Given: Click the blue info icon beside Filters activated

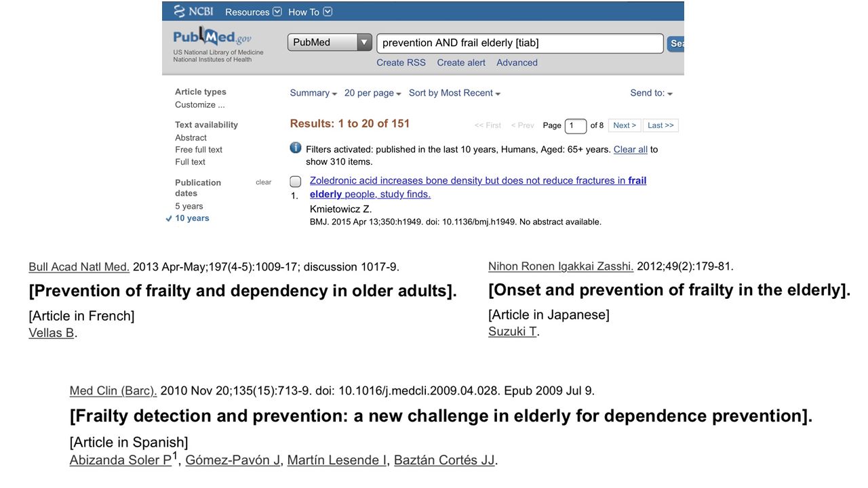Looking at the screenshot, I should pyautogui.click(x=296, y=148).
